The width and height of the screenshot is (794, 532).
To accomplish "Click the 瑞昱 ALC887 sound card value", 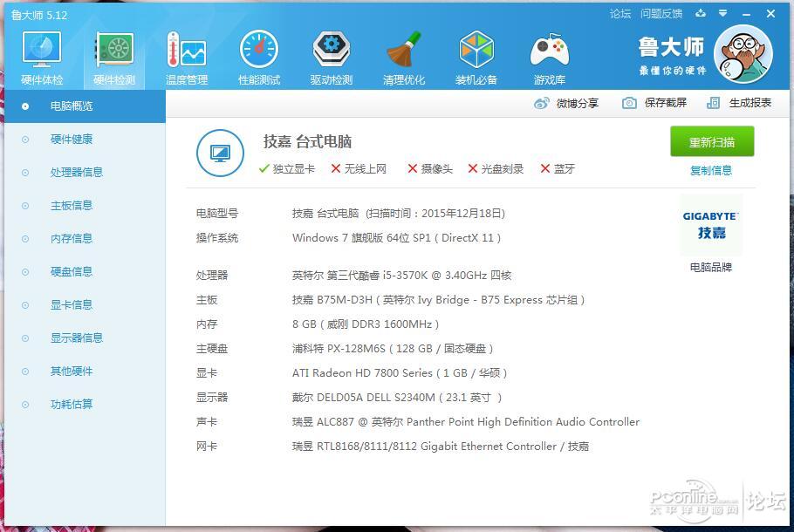I will click(x=466, y=421).
